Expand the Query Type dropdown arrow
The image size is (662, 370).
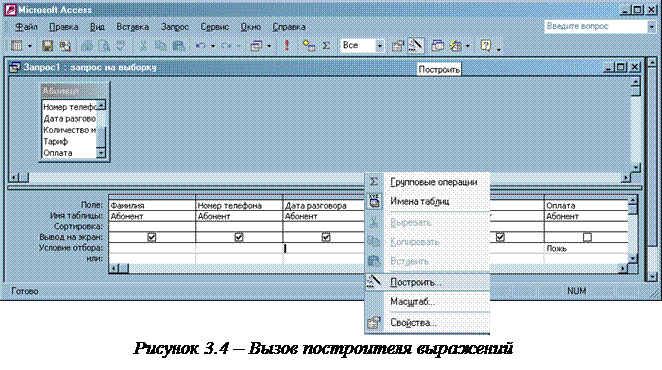click(x=269, y=46)
